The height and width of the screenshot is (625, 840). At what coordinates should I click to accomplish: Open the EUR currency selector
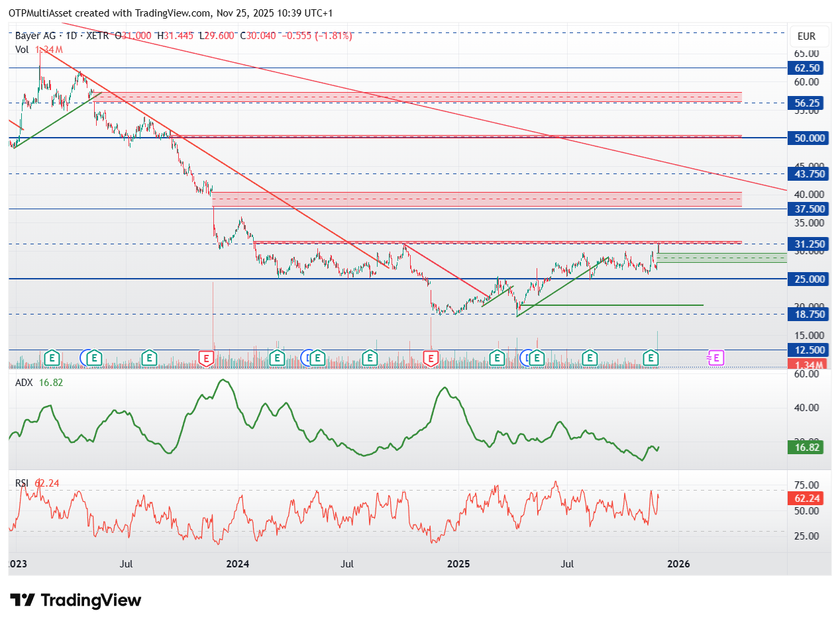[806, 36]
